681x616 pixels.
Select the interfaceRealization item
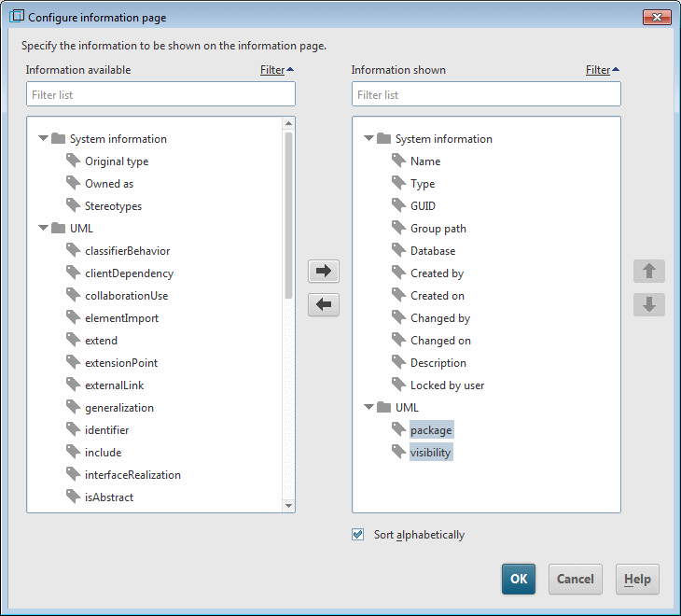coord(132,475)
